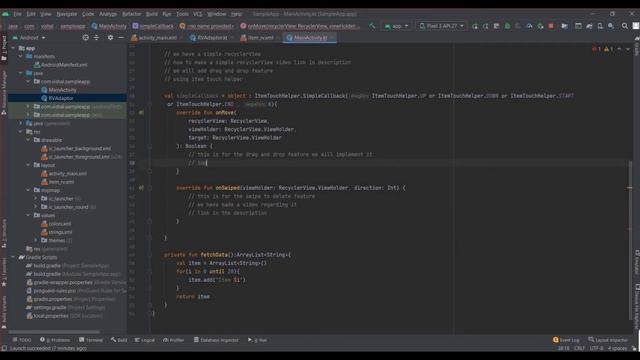Open Layout Inspector tool window
640x360 pixels.
coord(608,340)
